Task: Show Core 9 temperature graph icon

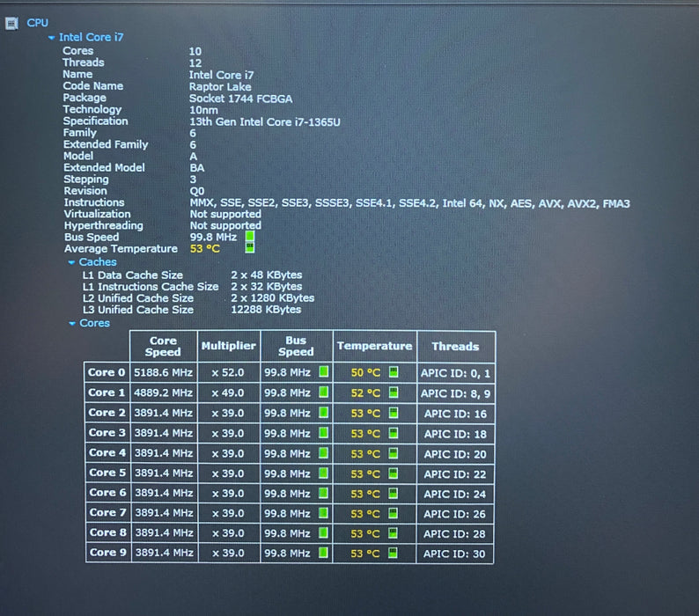Action: pos(394,553)
